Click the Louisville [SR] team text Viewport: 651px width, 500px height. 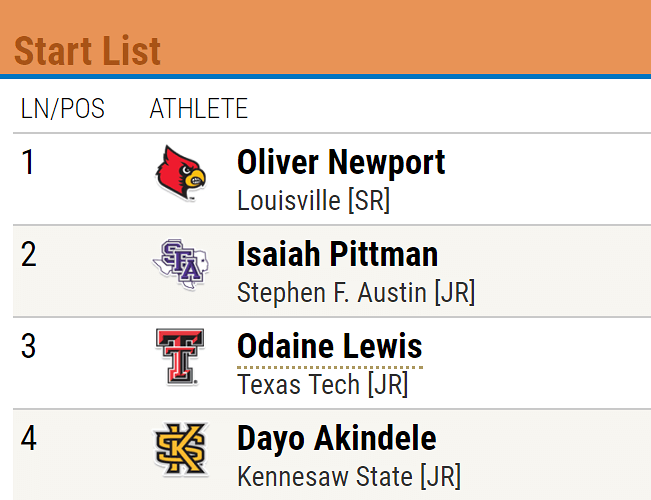[313, 200]
